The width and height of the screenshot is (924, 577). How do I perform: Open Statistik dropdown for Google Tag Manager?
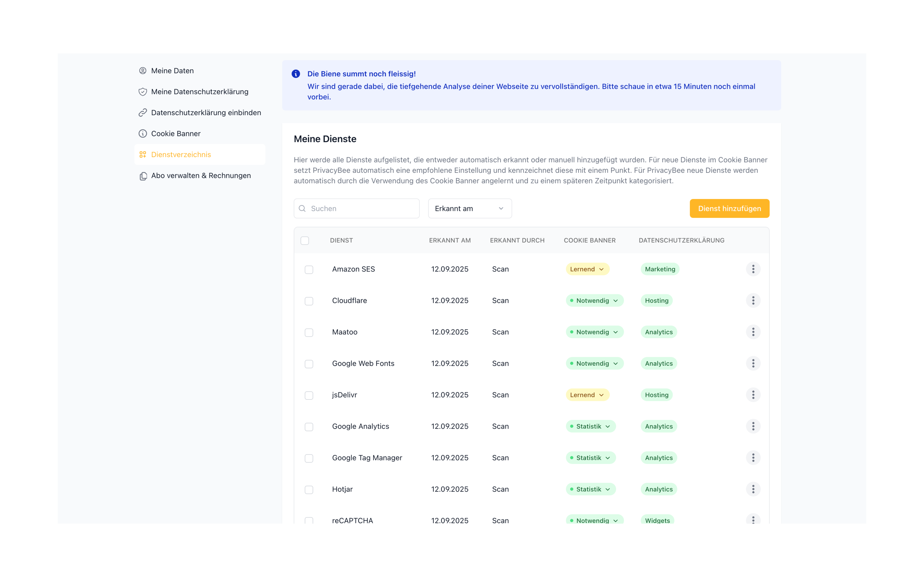[591, 458]
